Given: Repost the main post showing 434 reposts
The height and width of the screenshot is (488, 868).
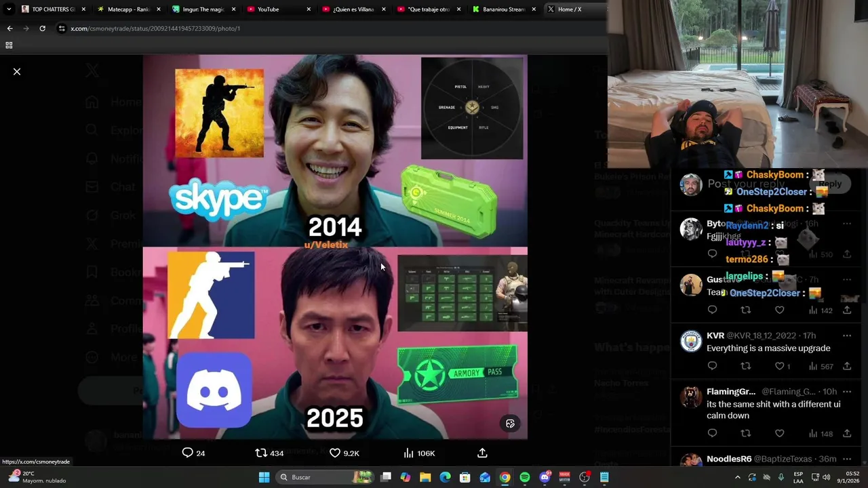Looking at the screenshot, I should tap(269, 453).
